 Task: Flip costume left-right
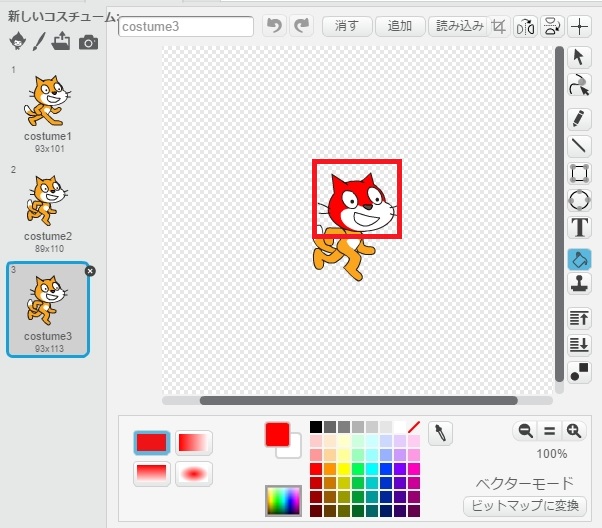click(x=525, y=26)
